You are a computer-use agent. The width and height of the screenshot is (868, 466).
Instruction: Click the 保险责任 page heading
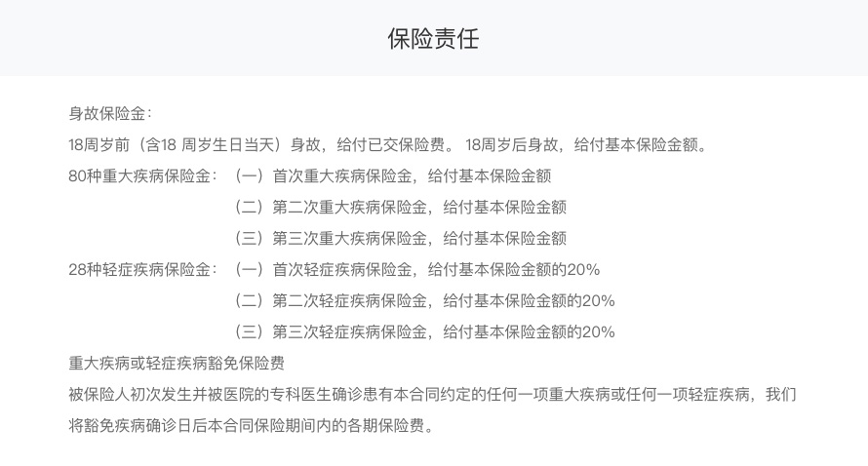[x=433, y=39]
